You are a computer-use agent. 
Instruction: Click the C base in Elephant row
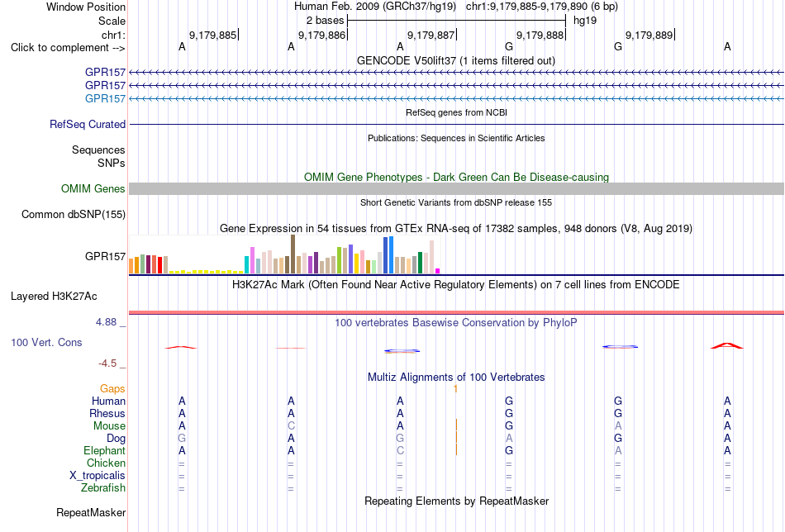click(x=400, y=450)
